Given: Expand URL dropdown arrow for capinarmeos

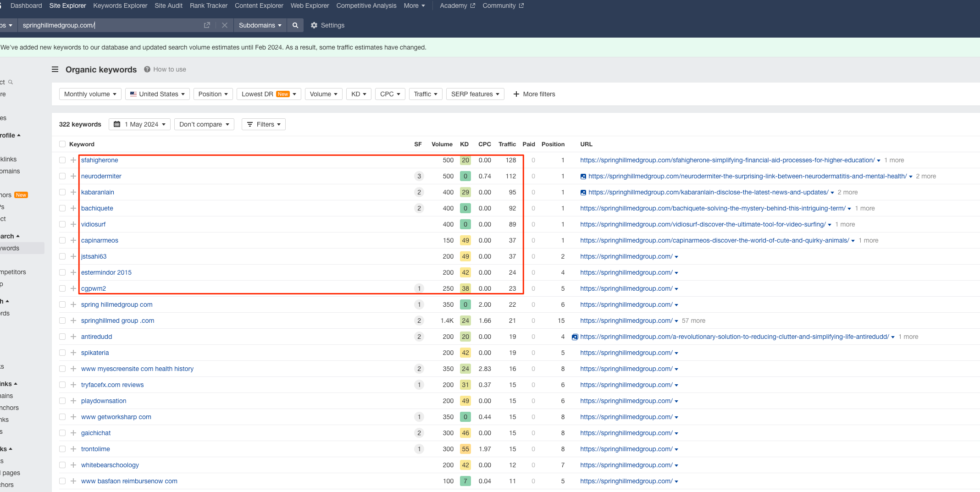Looking at the screenshot, I should click(853, 241).
